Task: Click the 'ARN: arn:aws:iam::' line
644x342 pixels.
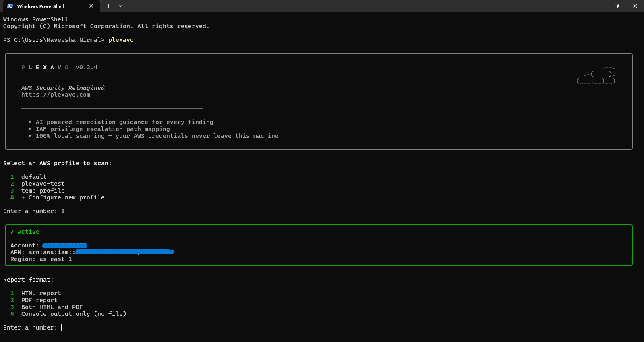Action: (x=92, y=252)
